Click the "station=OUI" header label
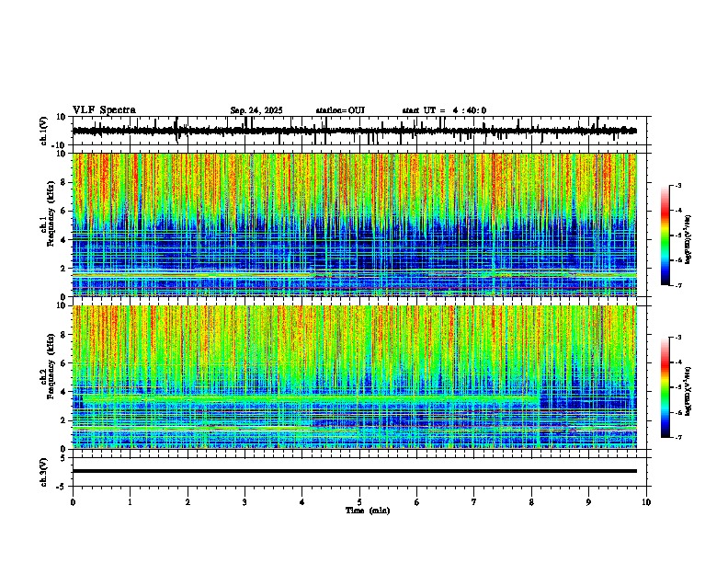This screenshot has width=728, height=563. (340, 110)
